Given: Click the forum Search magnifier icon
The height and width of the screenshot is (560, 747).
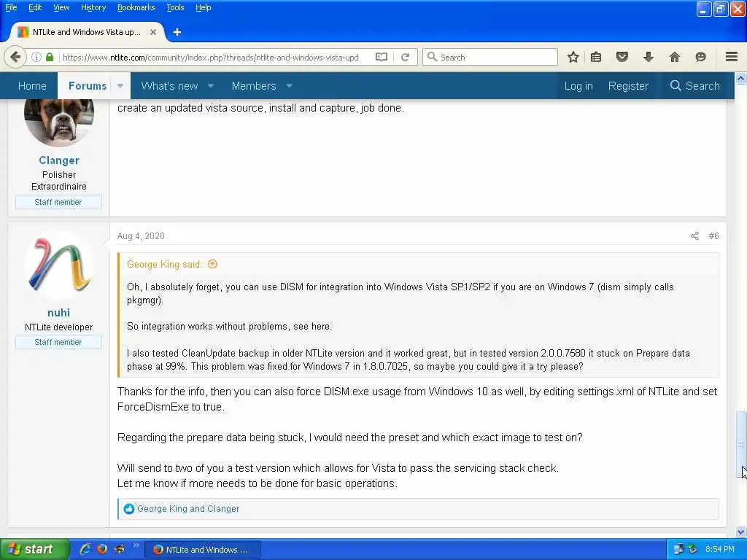Looking at the screenshot, I should click(x=676, y=86).
